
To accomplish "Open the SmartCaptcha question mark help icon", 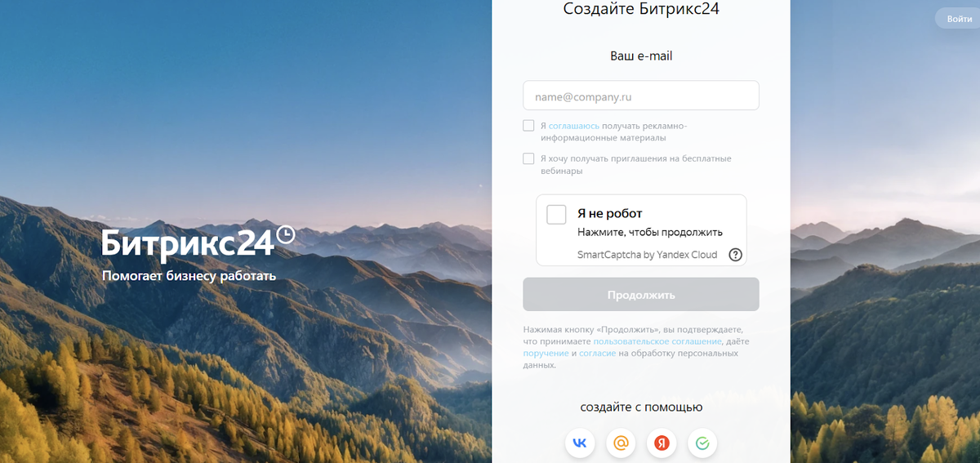I will click(x=735, y=255).
